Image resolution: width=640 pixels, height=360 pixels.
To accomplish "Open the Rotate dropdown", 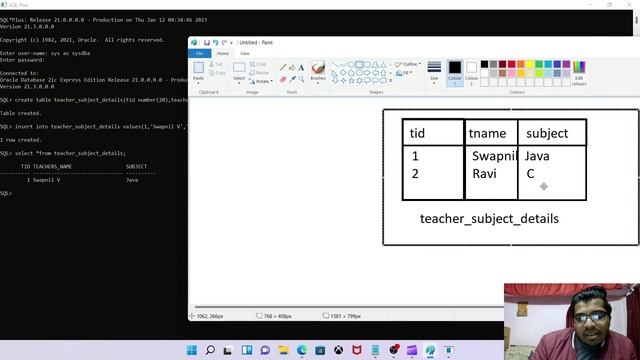I will click(x=261, y=81).
